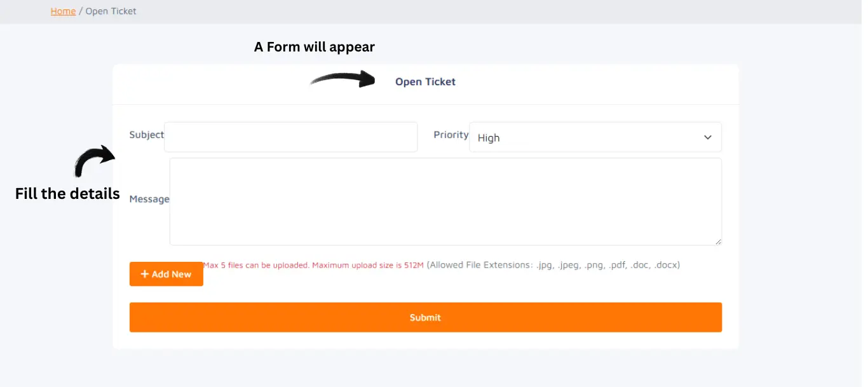This screenshot has height=387, width=868.
Task: Click the "A Form will appear" annotation
Action: pyautogui.click(x=315, y=47)
